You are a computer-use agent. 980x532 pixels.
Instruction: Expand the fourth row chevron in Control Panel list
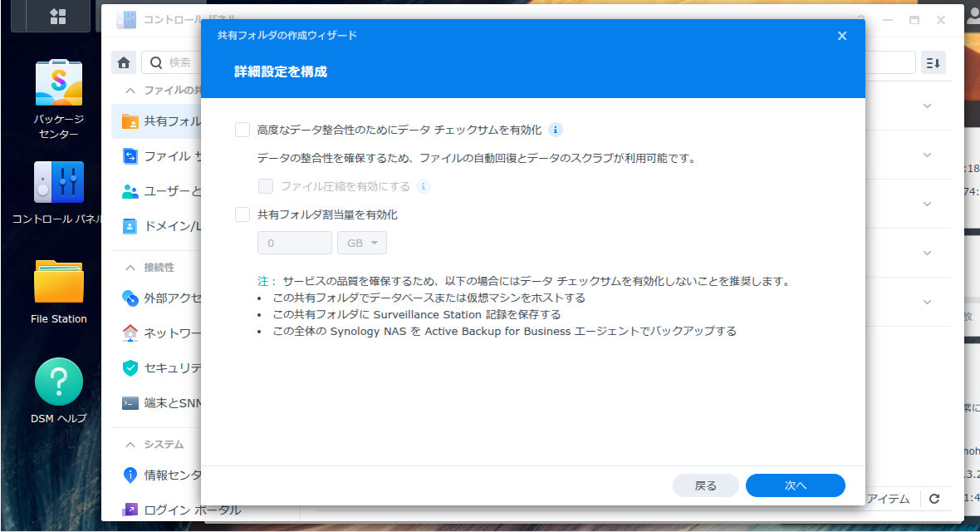(928, 253)
